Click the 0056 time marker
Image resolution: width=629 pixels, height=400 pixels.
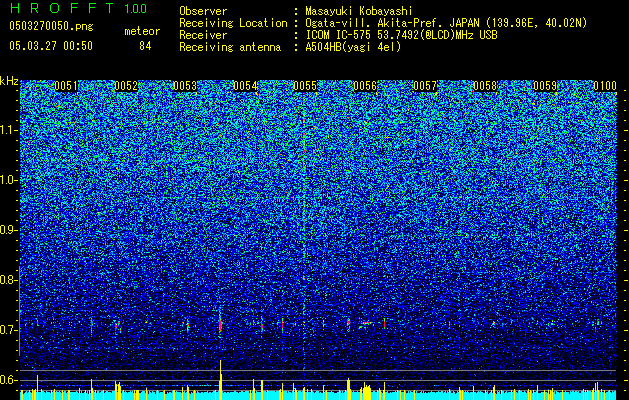[365, 86]
